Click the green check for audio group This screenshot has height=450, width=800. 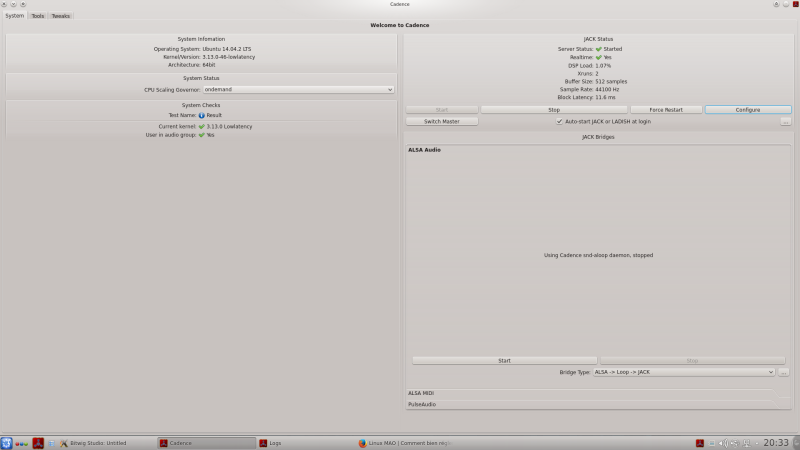click(x=202, y=135)
